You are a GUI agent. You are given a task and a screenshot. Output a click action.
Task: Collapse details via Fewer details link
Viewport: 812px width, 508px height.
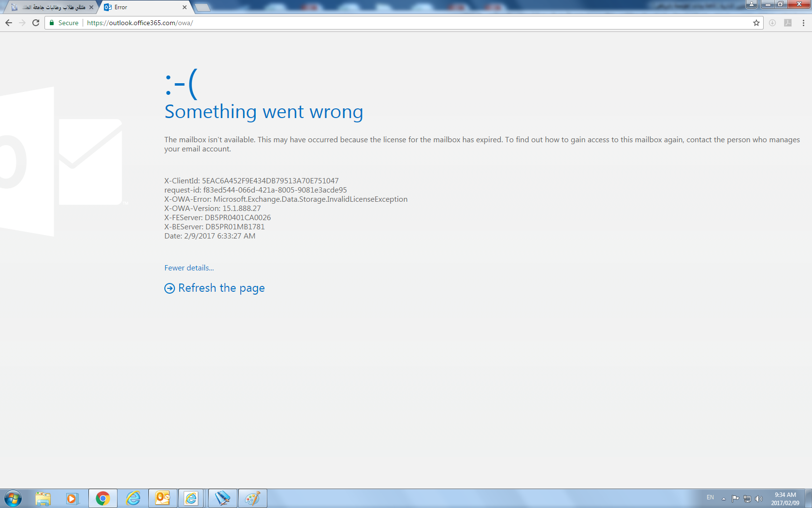click(189, 268)
